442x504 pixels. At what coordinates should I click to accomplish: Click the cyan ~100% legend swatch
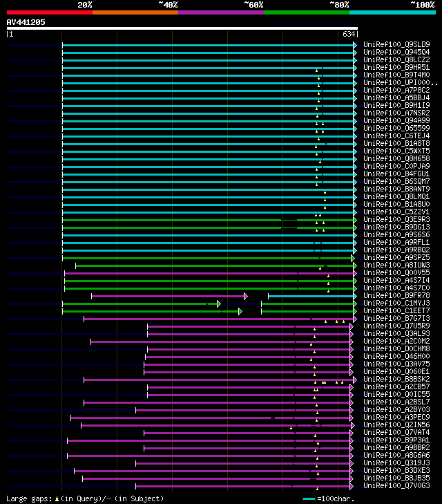(x=392, y=12)
